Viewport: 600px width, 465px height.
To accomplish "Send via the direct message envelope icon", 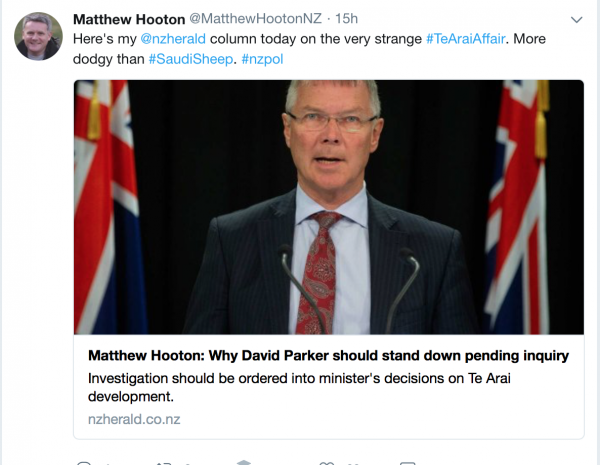I will pos(408,463).
